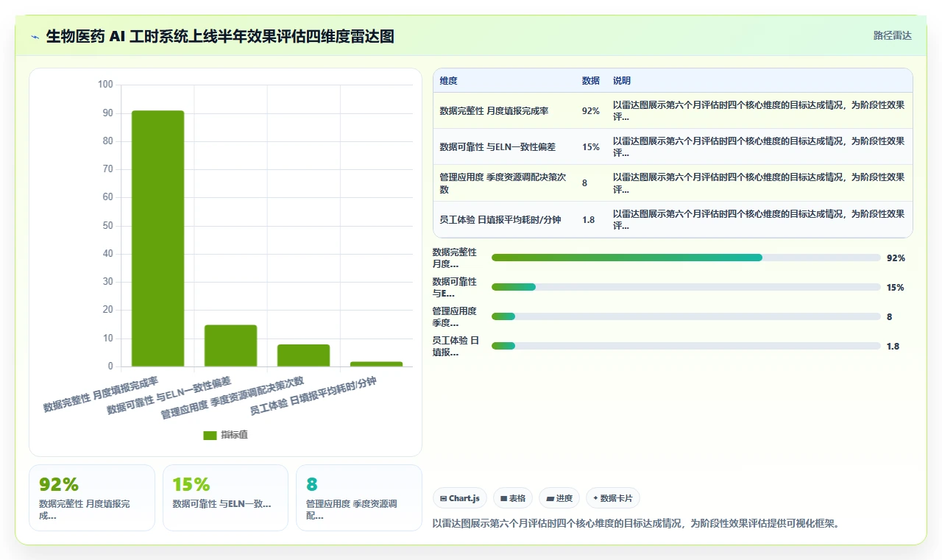Open the 15% 数据可靠性 stat card
This screenshot has height=560, width=942.
click(225, 497)
